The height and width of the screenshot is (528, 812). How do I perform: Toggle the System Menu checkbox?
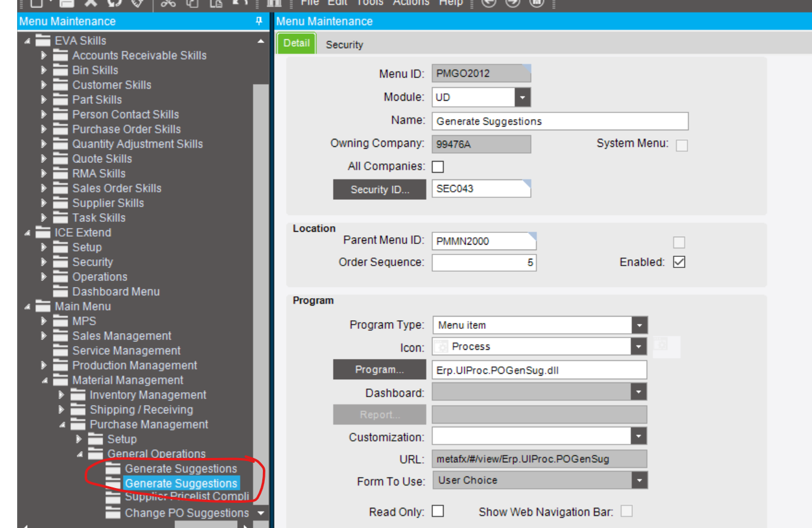click(x=682, y=145)
